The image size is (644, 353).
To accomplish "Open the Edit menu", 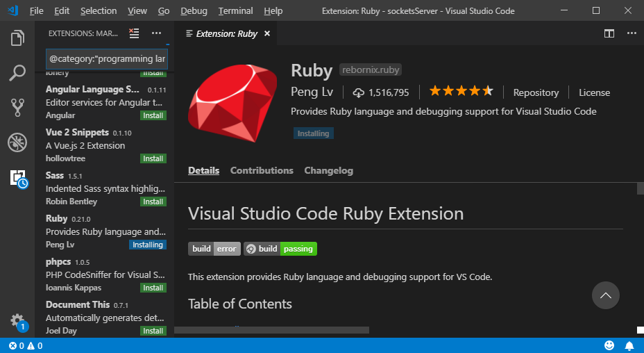I will point(62,10).
